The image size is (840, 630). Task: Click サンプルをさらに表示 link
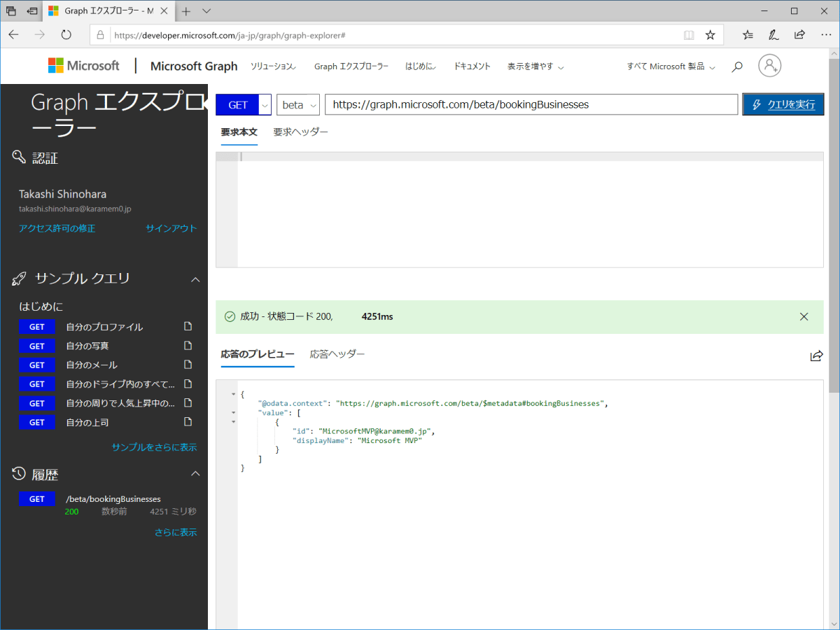pyautogui.click(x=155, y=447)
